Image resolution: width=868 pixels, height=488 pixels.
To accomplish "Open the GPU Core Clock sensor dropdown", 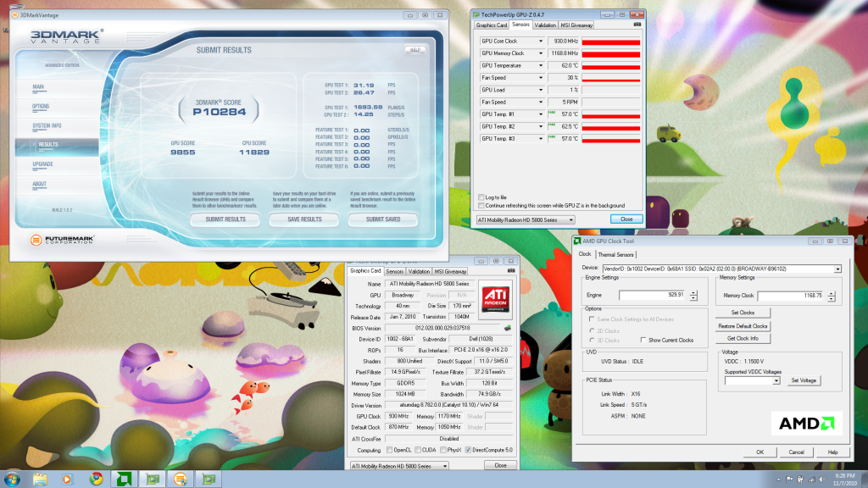I will [541, 41].
